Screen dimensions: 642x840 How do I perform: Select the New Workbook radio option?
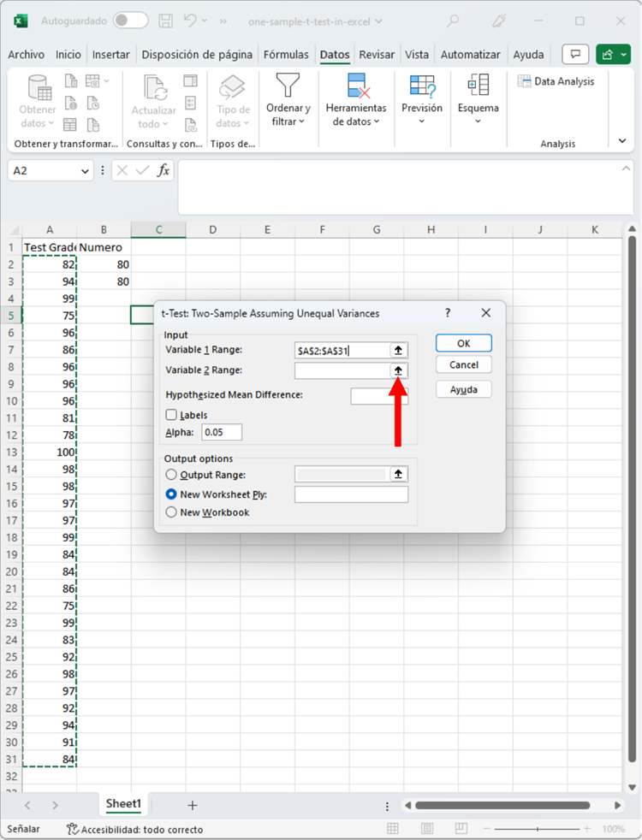[172, 512]
